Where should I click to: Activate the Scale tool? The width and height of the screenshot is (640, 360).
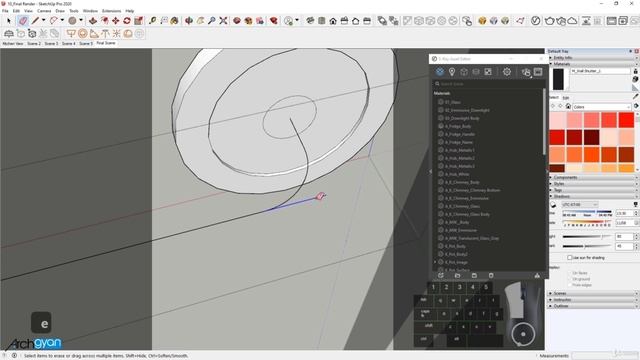click(x=138, y=20)
